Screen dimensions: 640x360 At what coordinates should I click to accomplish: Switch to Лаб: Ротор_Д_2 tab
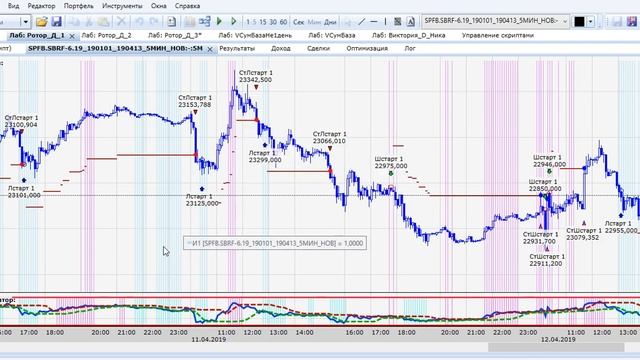[107, 36]
